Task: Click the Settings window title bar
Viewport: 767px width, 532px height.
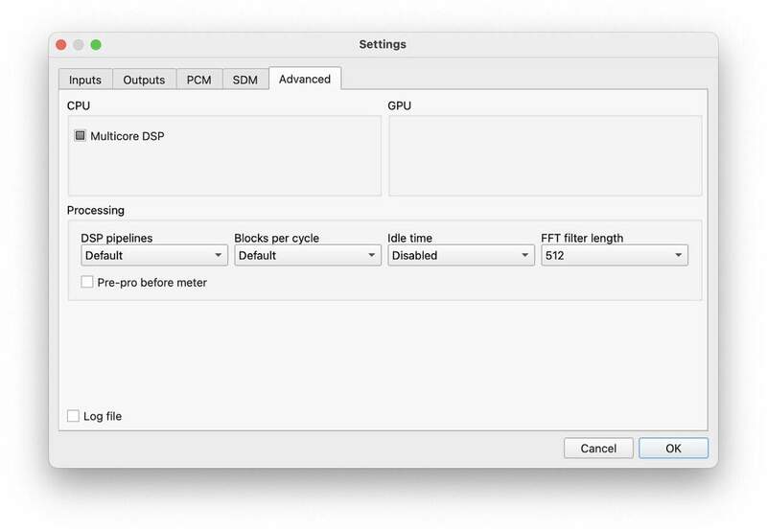Action: point(383,44)
